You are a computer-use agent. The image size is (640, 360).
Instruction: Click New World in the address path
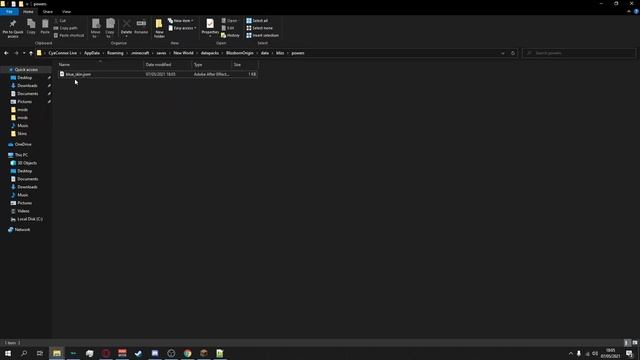click(x=183, y=53)
